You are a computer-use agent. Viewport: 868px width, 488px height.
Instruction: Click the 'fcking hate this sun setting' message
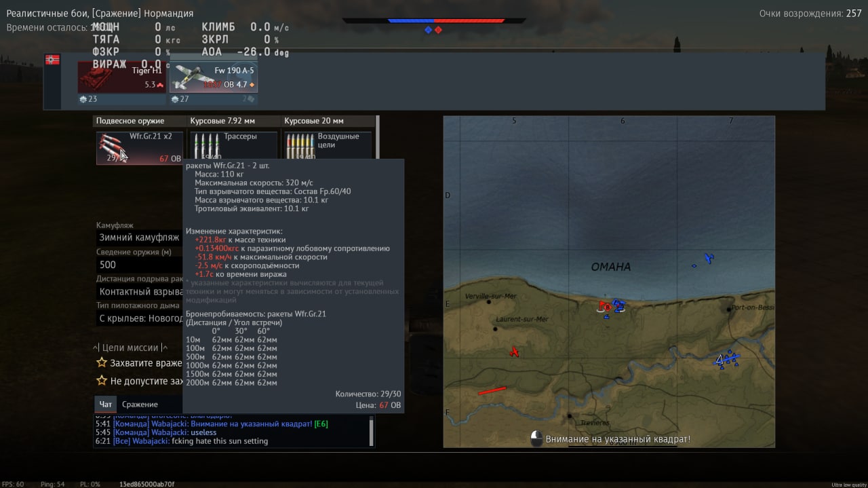click(x=219, y=441)
